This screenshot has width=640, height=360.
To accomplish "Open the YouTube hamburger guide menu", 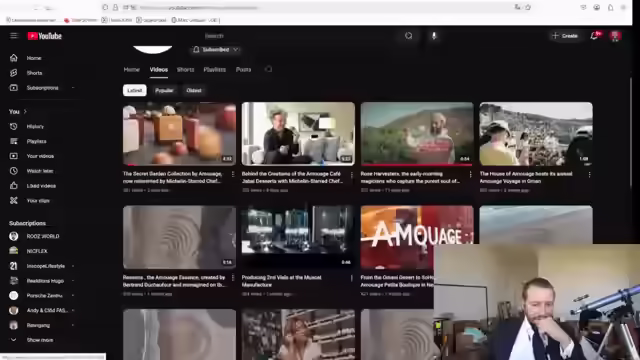I will tap(13, 36).
